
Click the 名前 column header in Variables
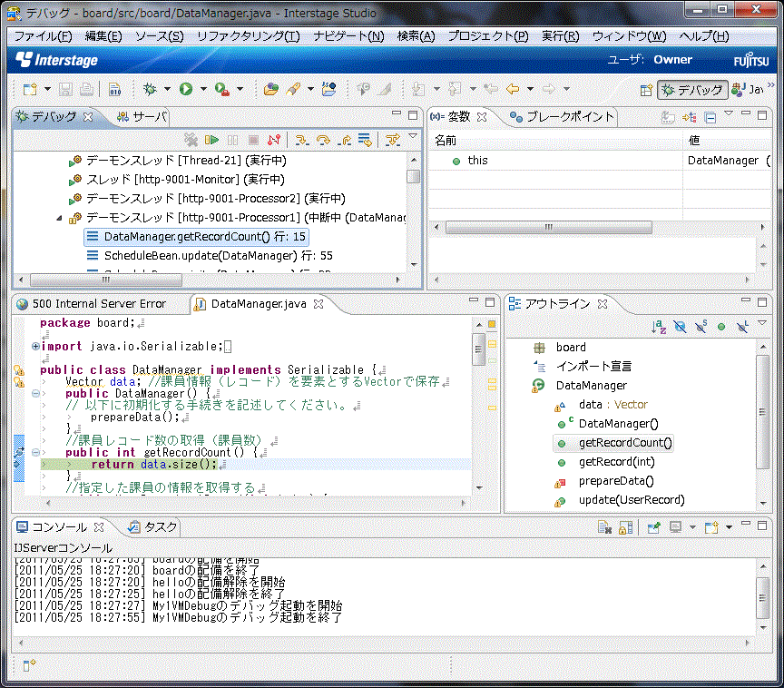[x=555, y=141]
